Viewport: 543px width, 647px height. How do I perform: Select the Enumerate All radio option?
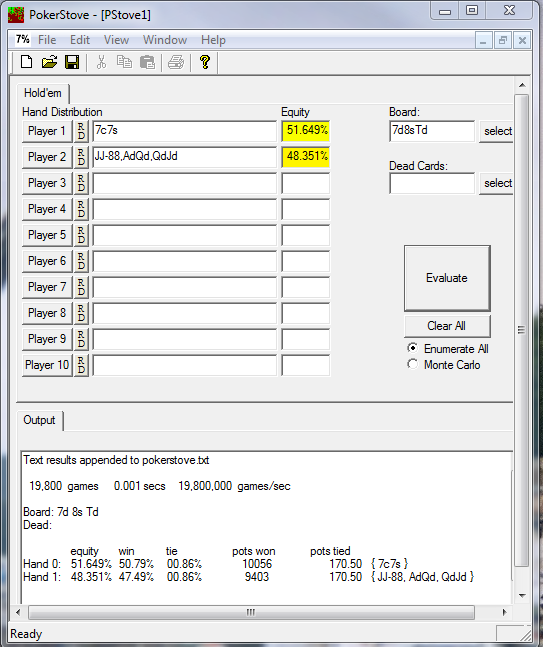click(x=448, y=349)
